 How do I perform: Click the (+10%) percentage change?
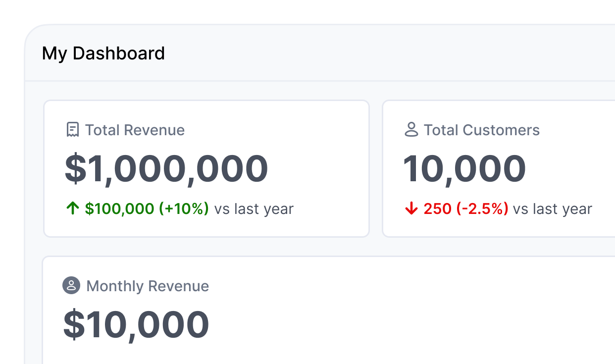tap(184, 209)
